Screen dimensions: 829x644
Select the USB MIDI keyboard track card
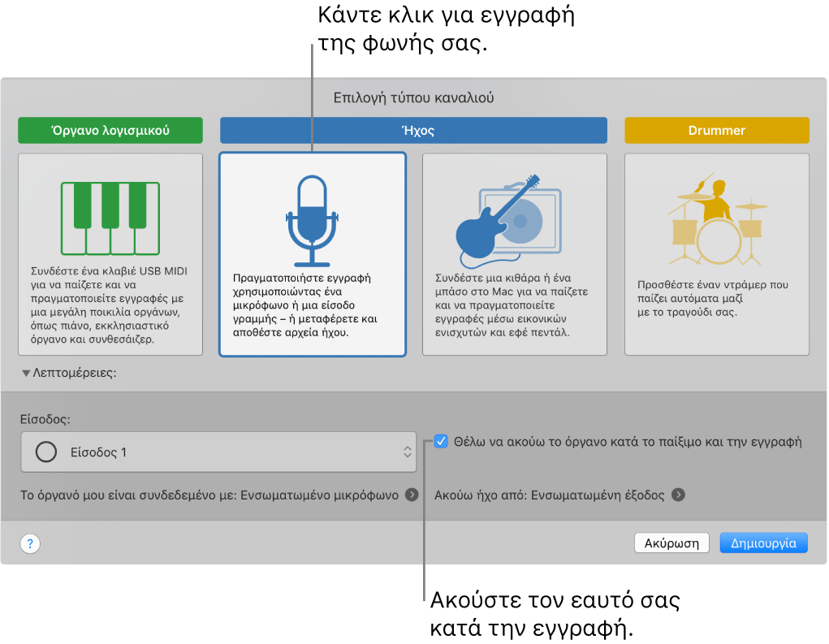[110, 253]
